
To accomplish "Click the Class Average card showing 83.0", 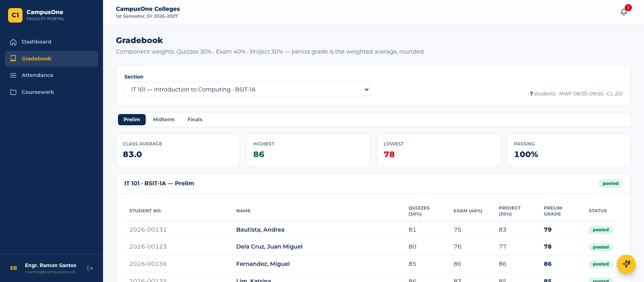I will pos(178,150).
